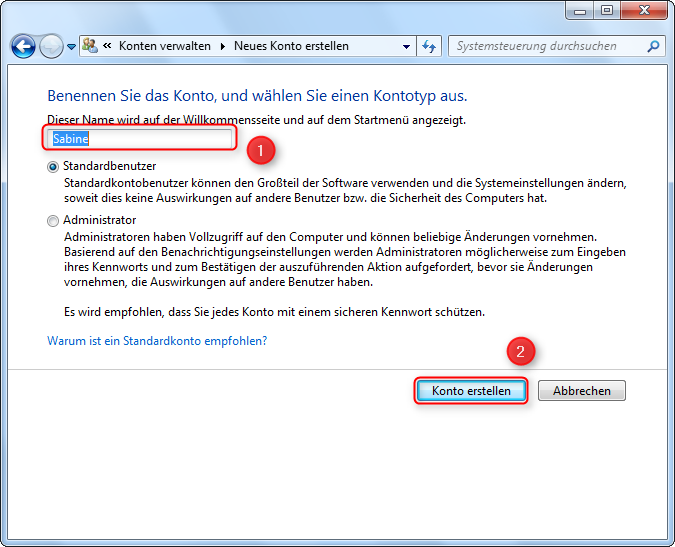675x547 pixels.
Task: Close the window
Action: click(644, 10)
